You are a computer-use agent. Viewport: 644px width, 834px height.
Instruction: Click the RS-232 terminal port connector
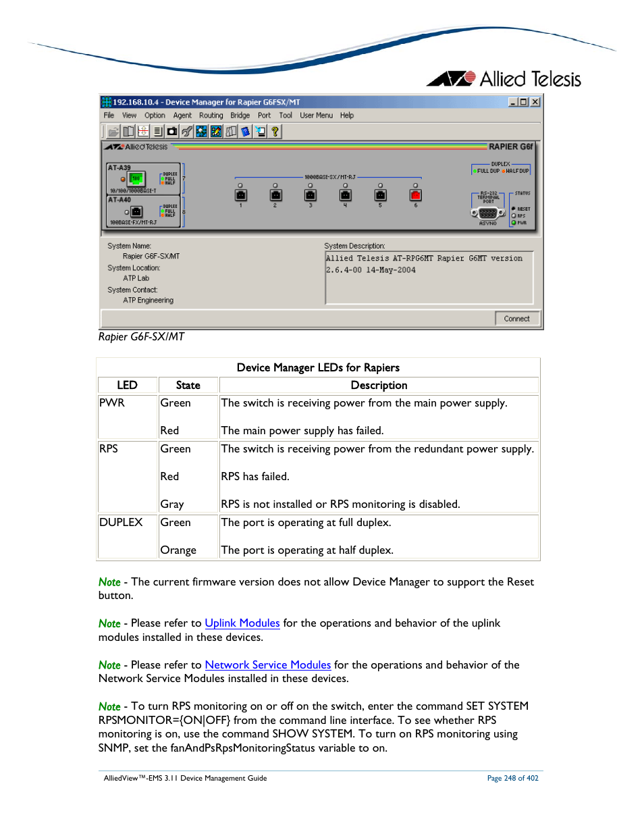tap(488, 213)
